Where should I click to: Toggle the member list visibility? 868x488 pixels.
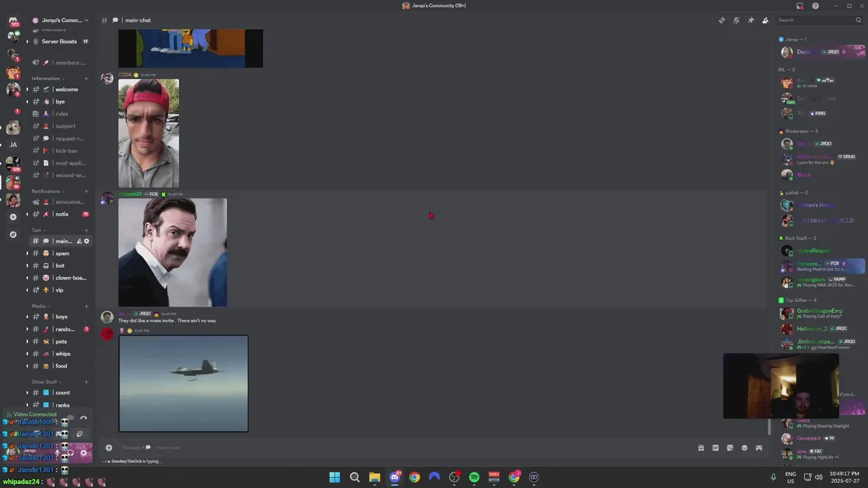(x=766, y=20)
